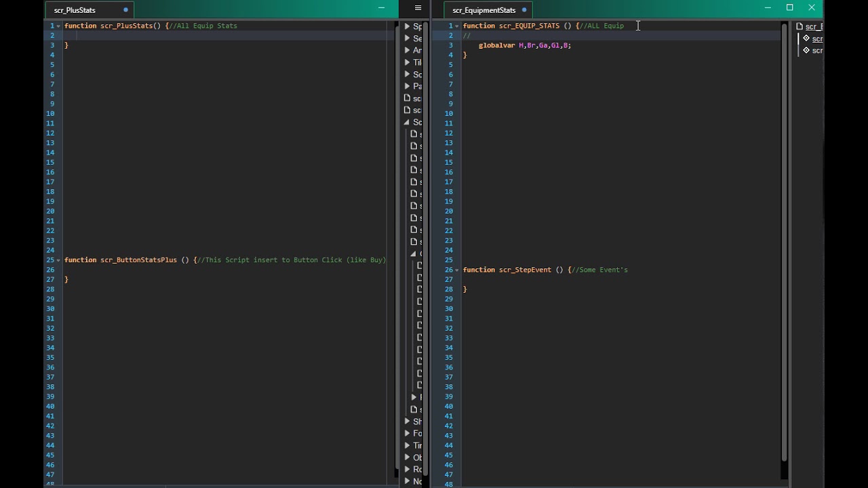Expand the 'Ro' (Rooms) folder arrow

pos(408,469)
